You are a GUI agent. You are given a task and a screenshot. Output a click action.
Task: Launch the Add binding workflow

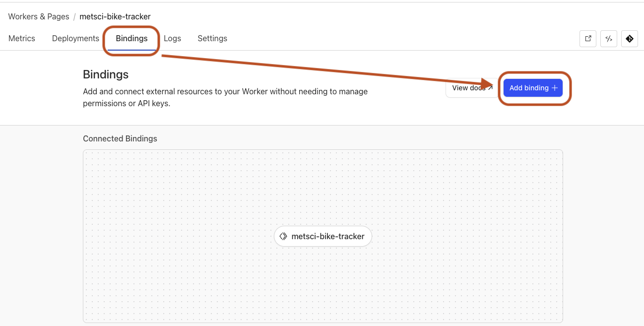532,88
